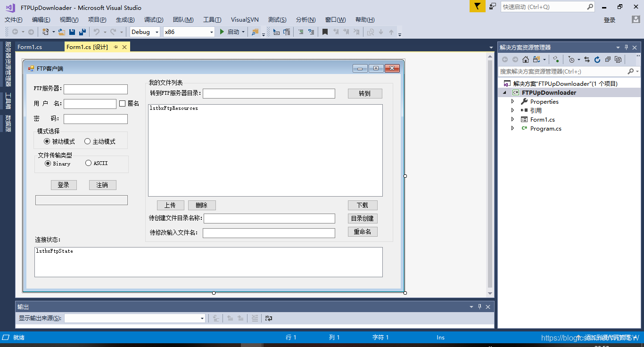Click the 删除 button on the form

click(x=202, y=205)
